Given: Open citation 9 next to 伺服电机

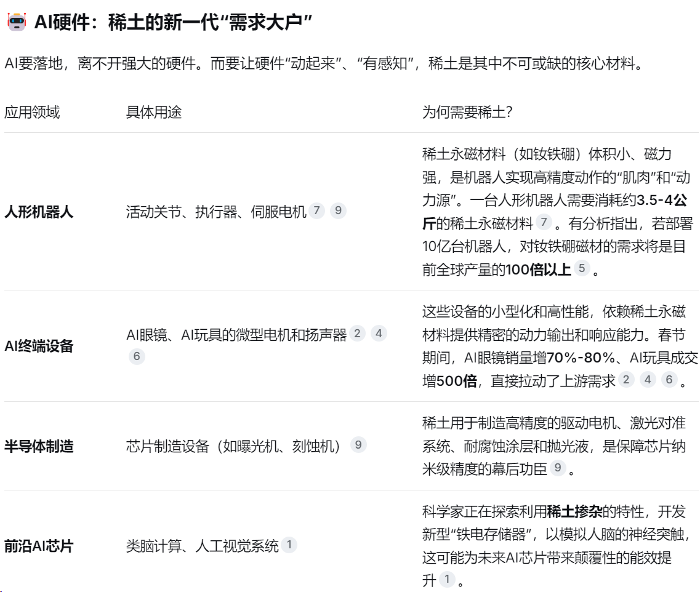Looking at the screenshot, I should (x=338, y=211).
